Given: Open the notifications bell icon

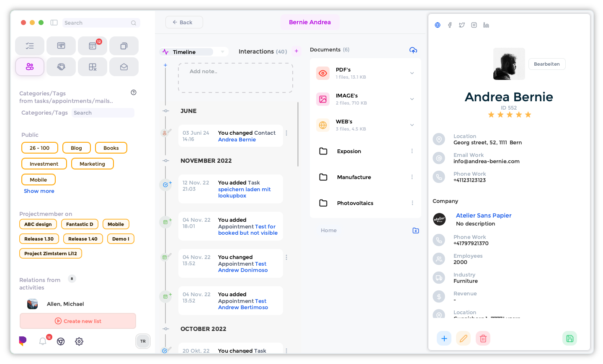Looking at the screenshot, I should (43, 341).
